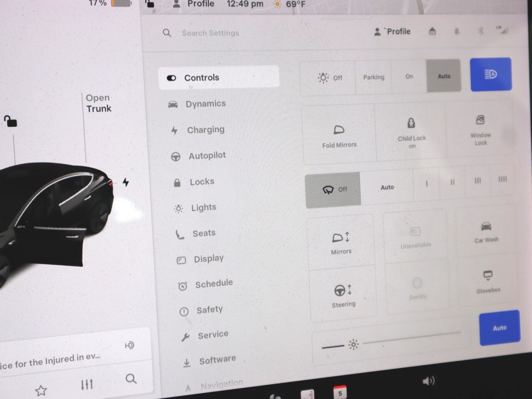Set headlights to Parking

coord(374,77)
